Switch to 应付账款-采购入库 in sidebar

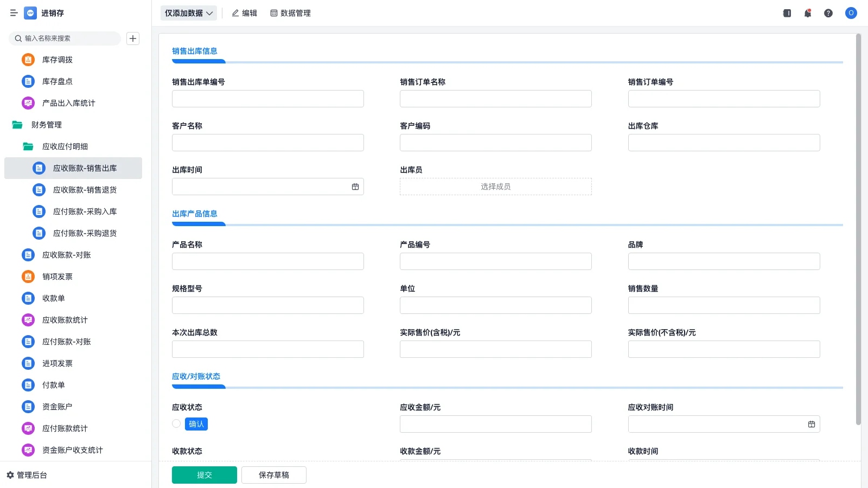(x=85, y=211)
